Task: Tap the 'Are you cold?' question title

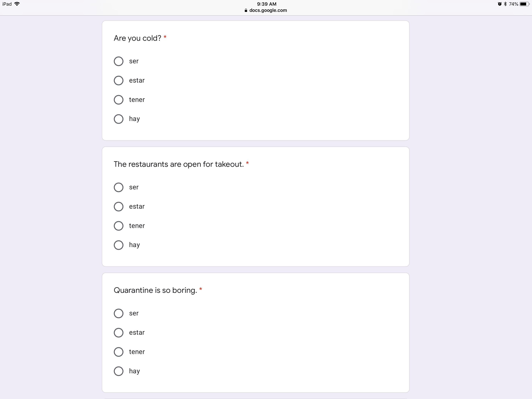Action: coord(137,38)
